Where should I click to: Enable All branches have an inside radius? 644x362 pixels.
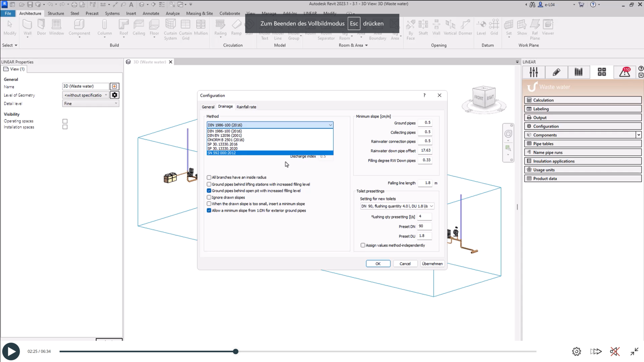[209, 177]
